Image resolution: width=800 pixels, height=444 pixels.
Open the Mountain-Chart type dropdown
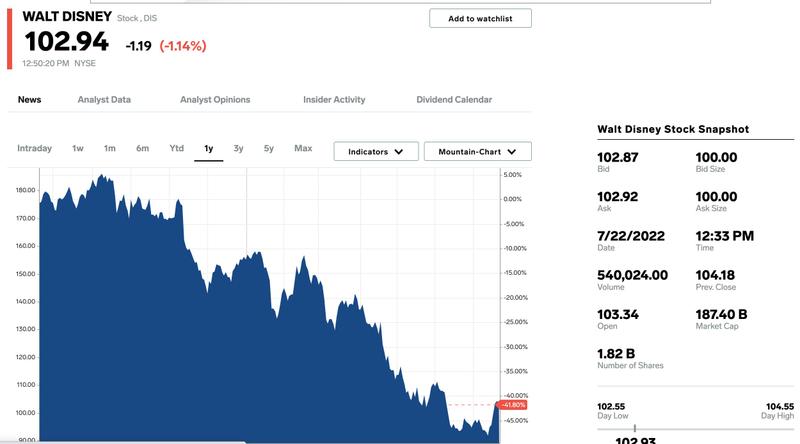(x=478, y=152)
